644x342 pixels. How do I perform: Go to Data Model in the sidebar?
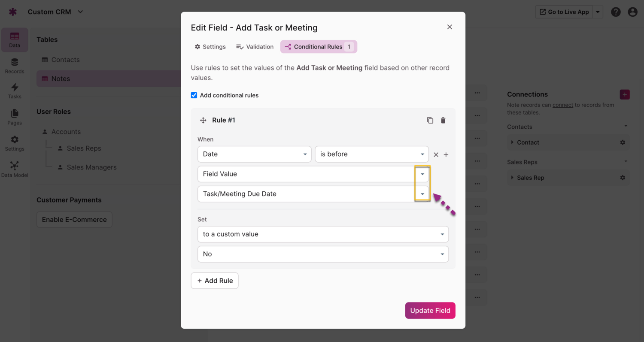coord(15,169)
